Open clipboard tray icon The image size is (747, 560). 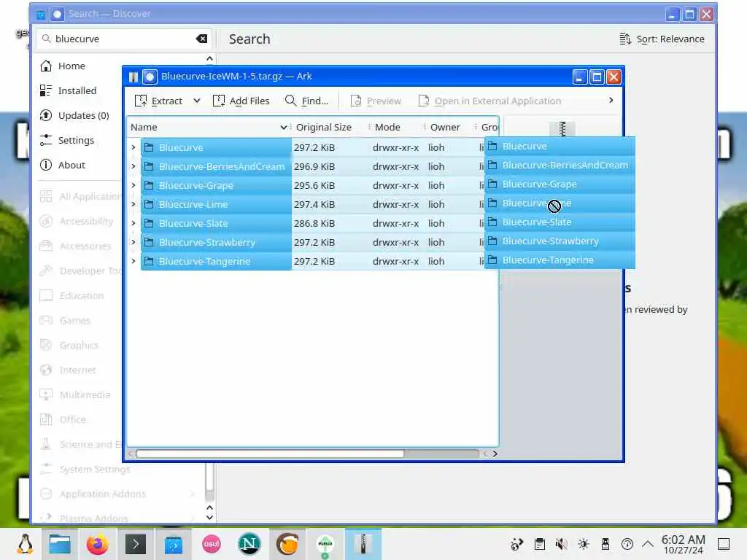click(539, 544)
